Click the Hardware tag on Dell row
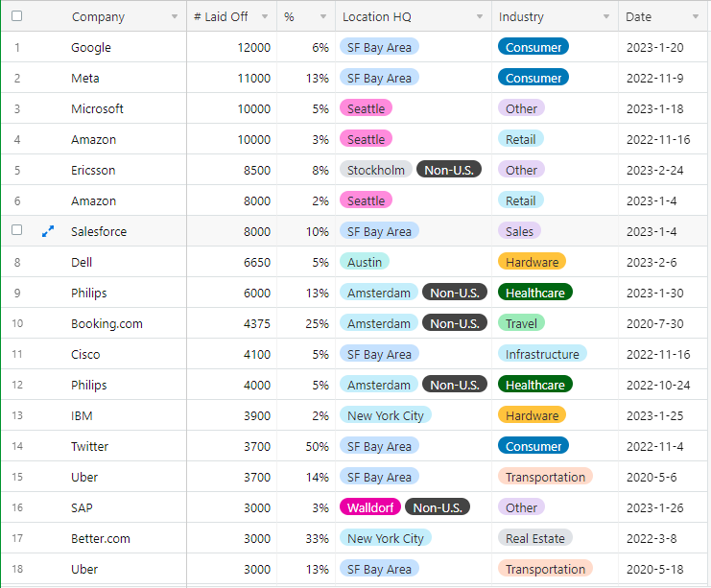711x588 pixels. tap(532, 262)
